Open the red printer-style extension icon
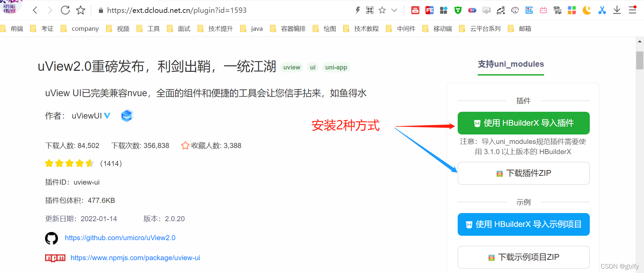This screenshot has height=273, width=644. coord(415,10)
